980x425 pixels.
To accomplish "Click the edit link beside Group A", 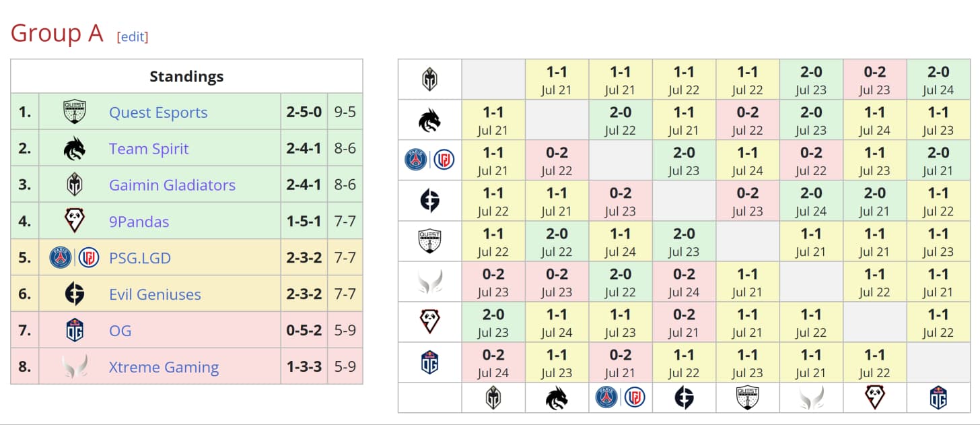I will coord(133,37).
